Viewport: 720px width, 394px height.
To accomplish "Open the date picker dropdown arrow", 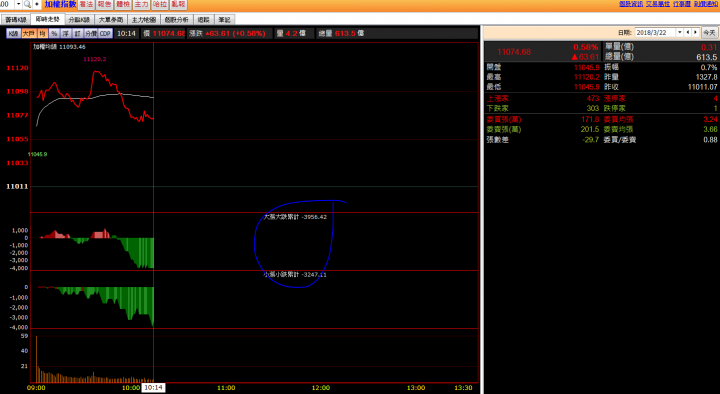I will (679, 33).
